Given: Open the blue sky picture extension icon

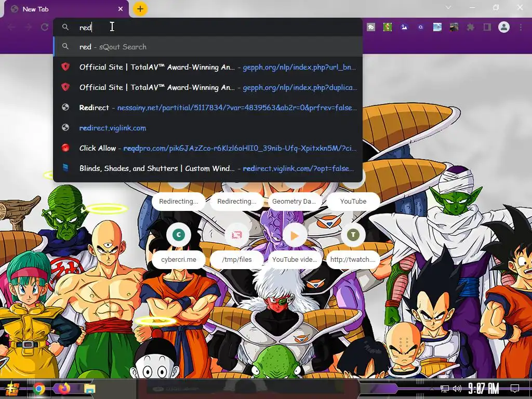Looking at the screenshot, I should point(437,27).
